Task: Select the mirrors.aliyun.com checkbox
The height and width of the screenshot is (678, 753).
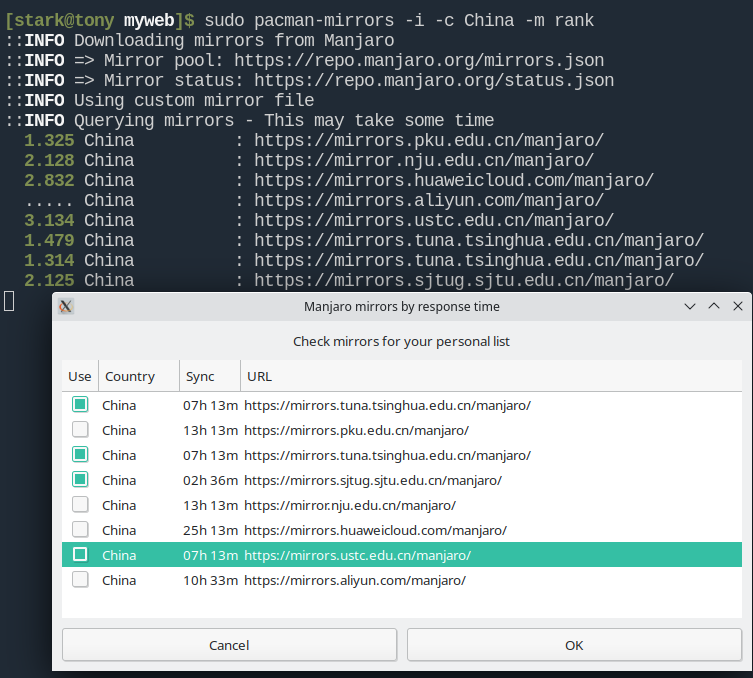Action: click(x=80, y=580)
